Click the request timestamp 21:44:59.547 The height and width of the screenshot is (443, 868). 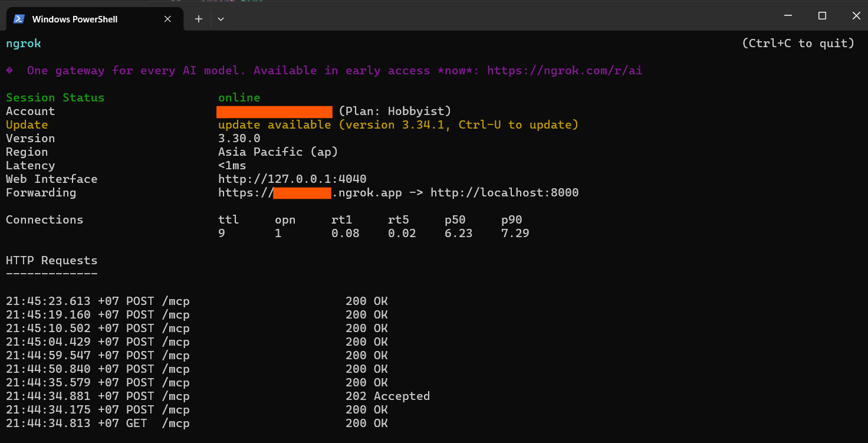(48, 356)
